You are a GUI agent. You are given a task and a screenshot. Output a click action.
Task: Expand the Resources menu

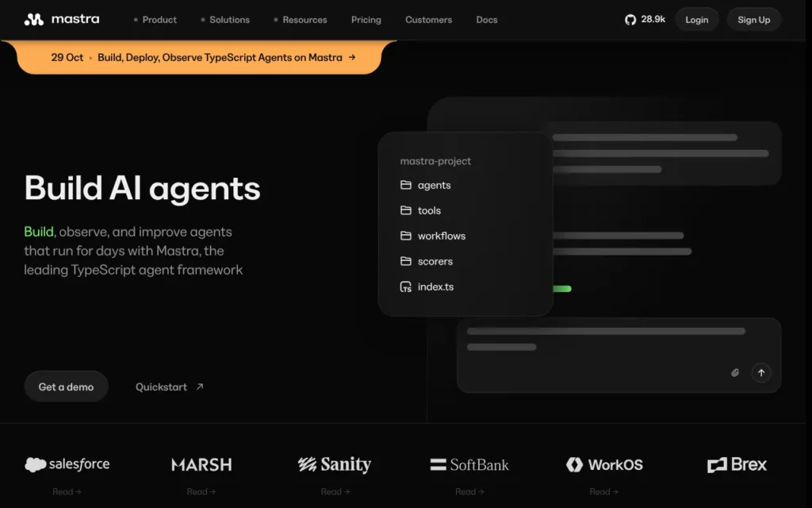(301, 20)
